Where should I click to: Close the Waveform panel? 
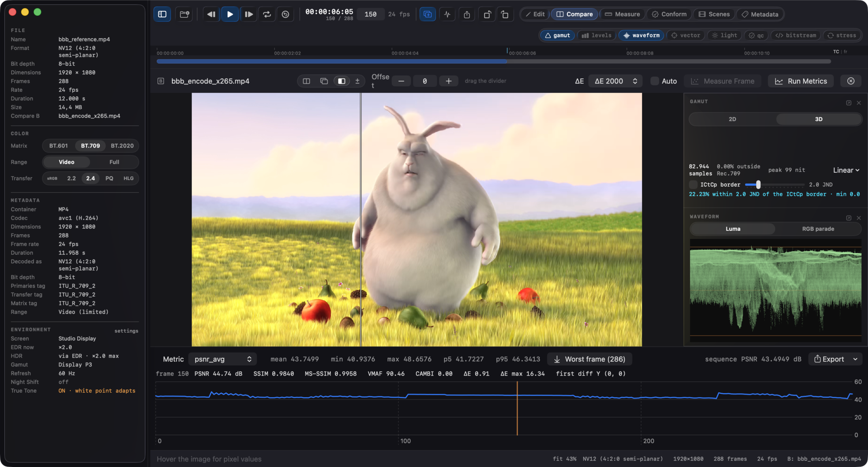coord(859,218)
